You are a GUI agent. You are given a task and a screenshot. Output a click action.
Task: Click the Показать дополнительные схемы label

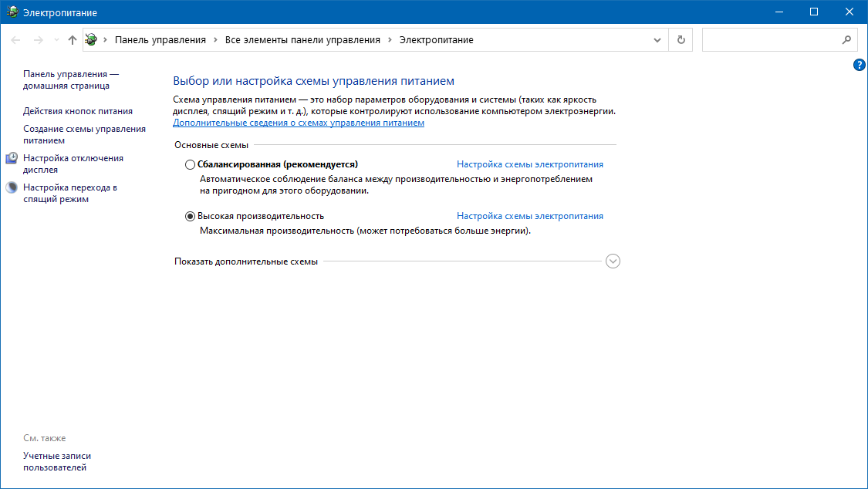(x=246, y=261)
